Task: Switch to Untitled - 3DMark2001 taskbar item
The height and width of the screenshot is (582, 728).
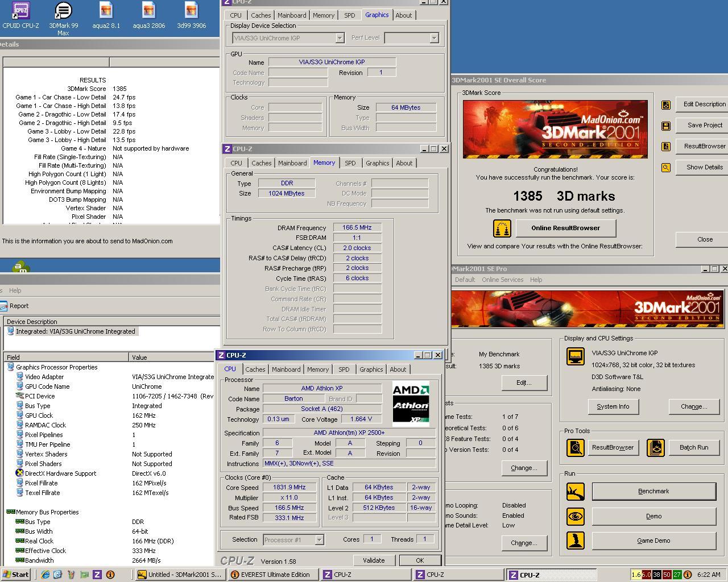Action: 180,575
